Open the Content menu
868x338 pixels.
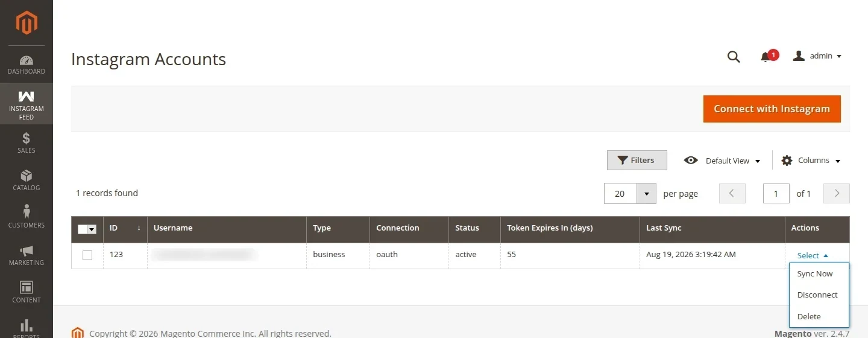click(27, 293)
